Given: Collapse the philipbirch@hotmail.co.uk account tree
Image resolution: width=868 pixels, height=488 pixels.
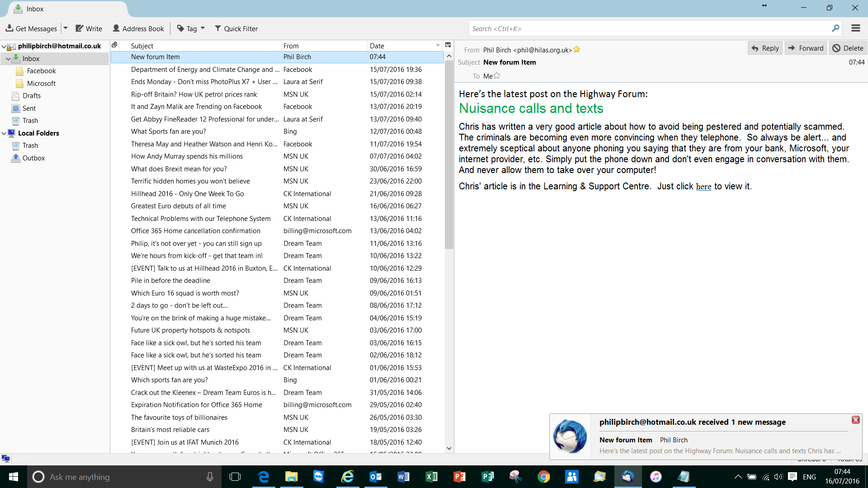Looking at the screenshot, I should pos(4,46).
